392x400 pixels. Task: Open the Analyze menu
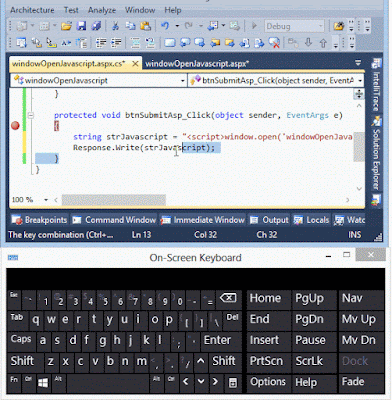coord(102,10)
